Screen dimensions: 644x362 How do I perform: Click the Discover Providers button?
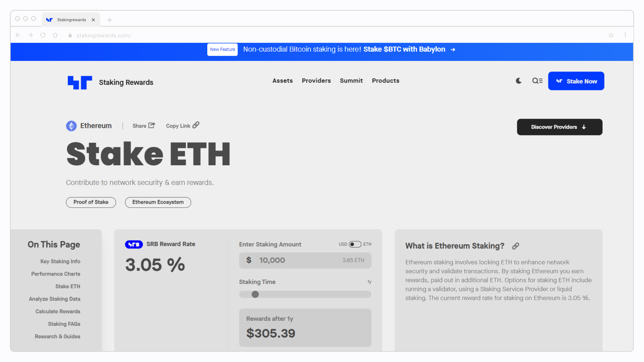pyautogui.click(x=559, y=127)
